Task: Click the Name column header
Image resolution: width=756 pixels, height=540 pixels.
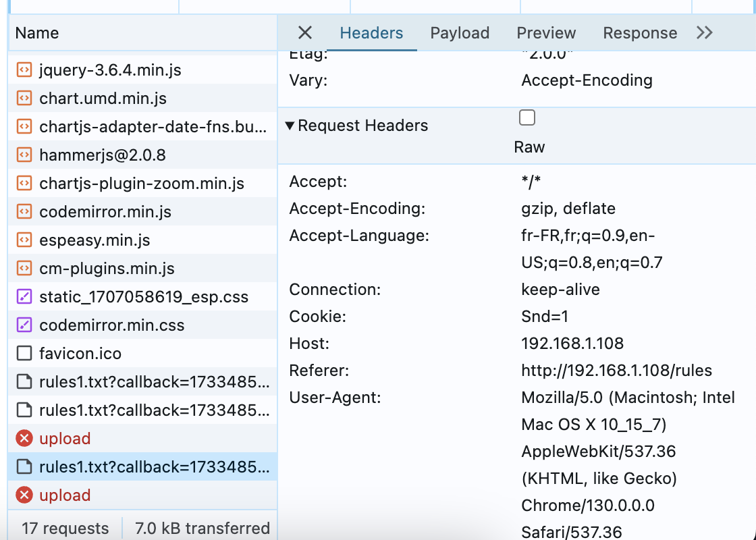Action: 37,33
